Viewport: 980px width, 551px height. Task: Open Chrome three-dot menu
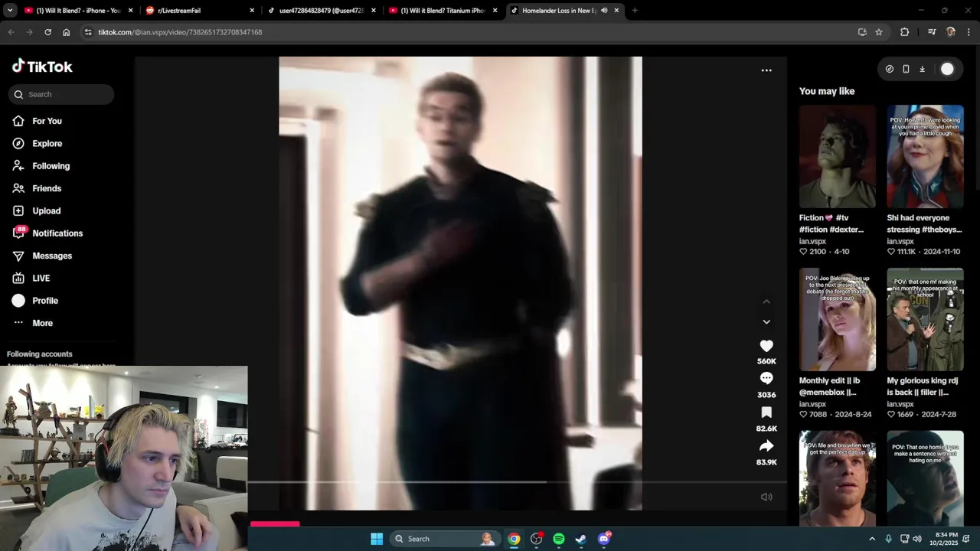[x=969, y=32]
